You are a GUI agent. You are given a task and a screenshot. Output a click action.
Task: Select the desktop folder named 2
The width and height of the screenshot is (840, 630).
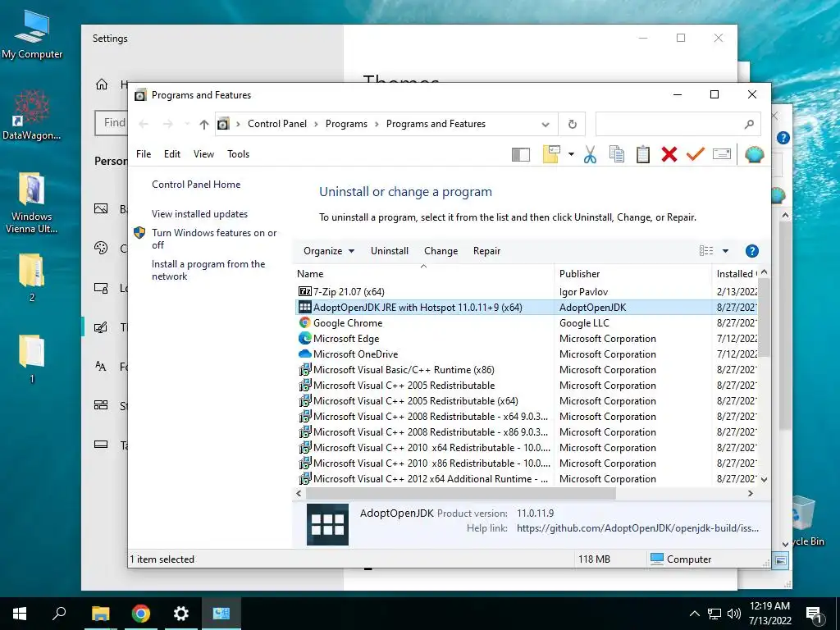32,277
